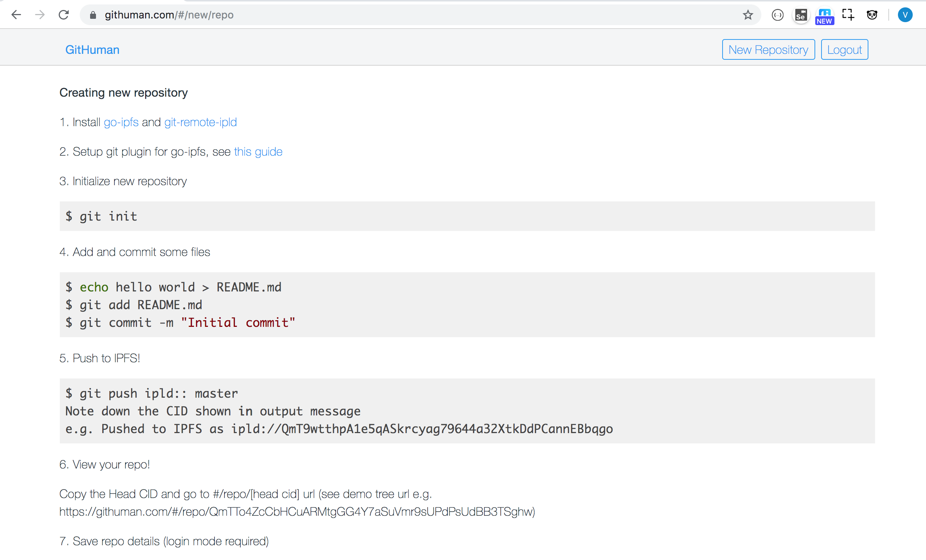Bookmark the page with the star icon

point(748,15)
